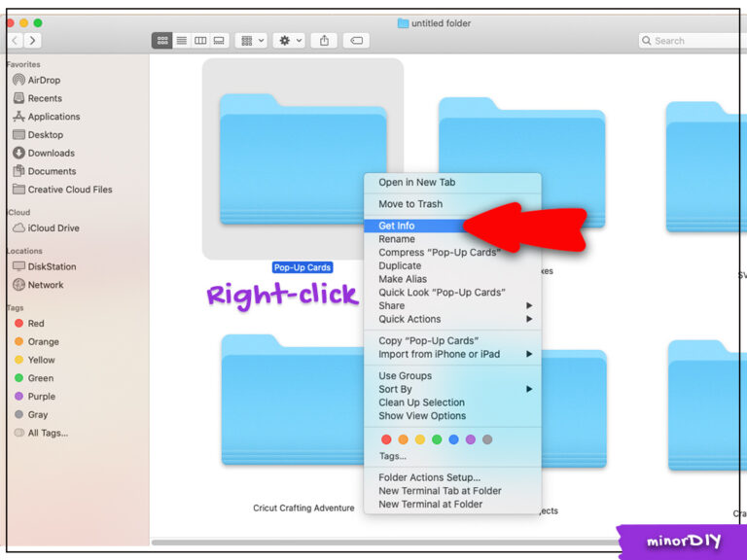The height and width of the screenshot is (560, 747).
Task: Choose Compress "Pop-Up Cards"
Action: (x=452, y=253)
